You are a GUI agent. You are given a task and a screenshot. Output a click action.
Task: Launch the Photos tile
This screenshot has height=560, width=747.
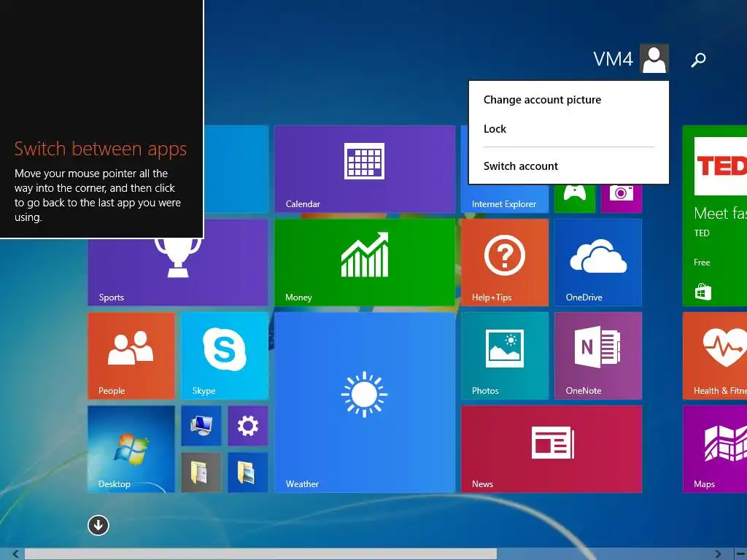coord(505,356)
